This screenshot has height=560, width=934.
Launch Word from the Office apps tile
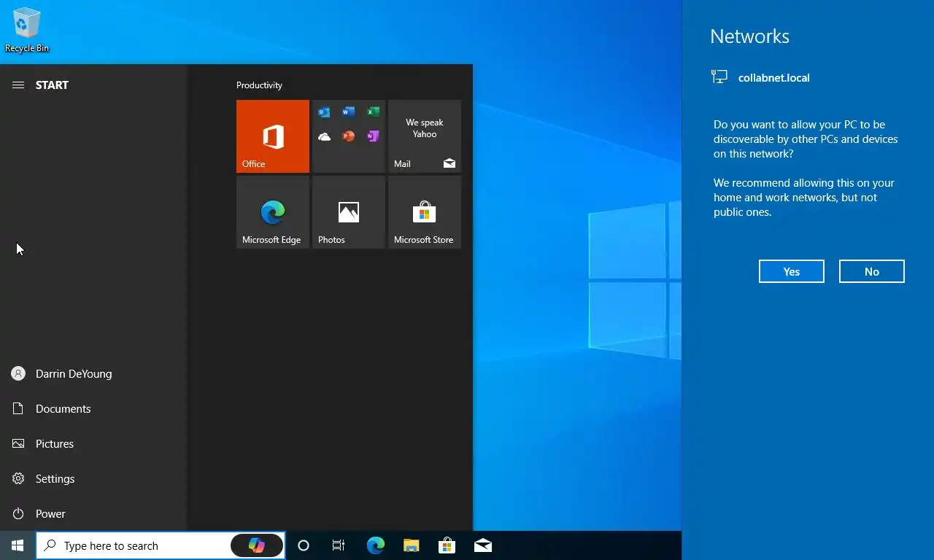tap(349, 112)
